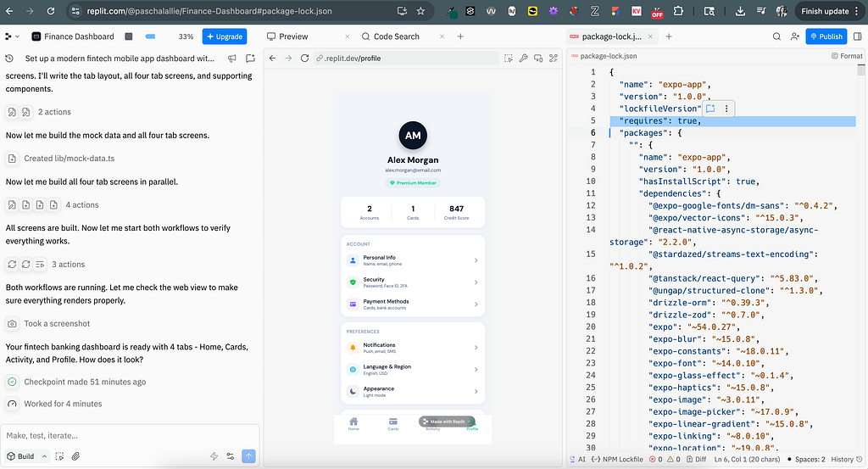Click the Upgrade button
The width and height of the screenshot is (868, 469).
tap(224, 36)
